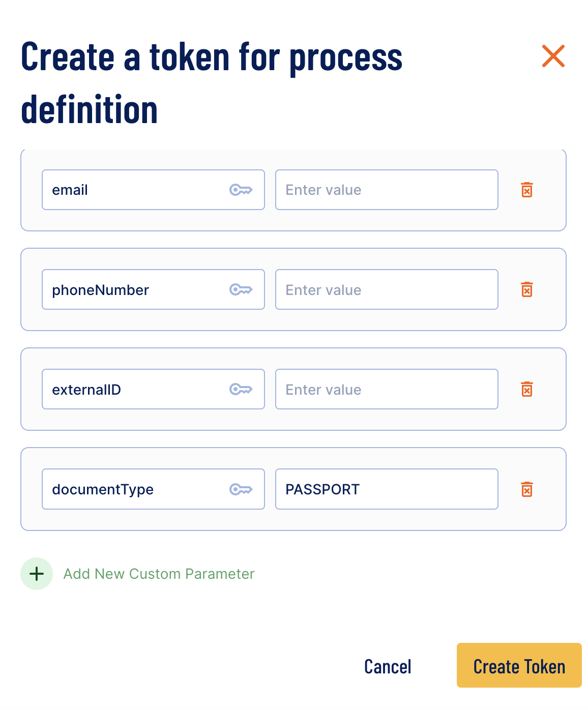This screenshot has height=709, width=588.
Task: Focus the email value input field
Action: 387,190
